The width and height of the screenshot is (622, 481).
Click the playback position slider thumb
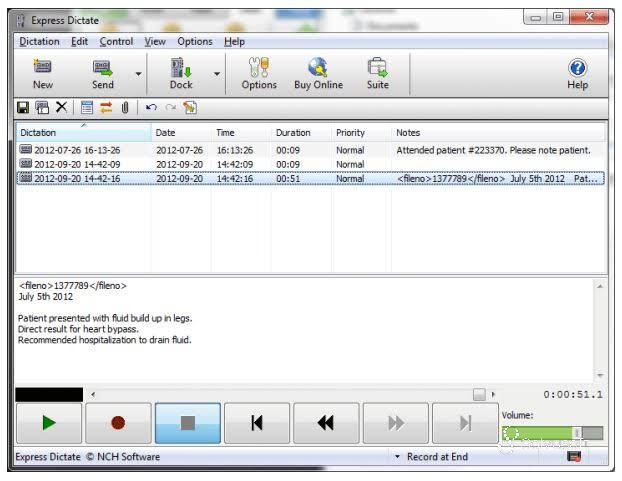[x=479, y=395]
